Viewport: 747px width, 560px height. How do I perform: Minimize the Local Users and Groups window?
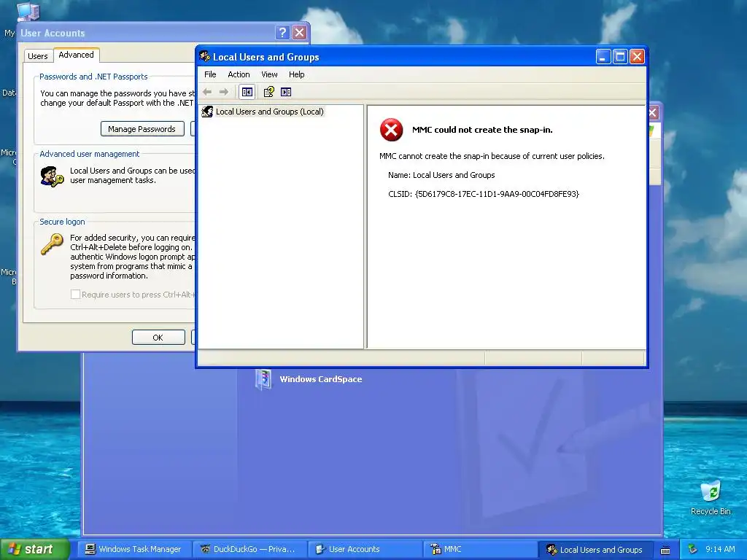tap(603, 57)
